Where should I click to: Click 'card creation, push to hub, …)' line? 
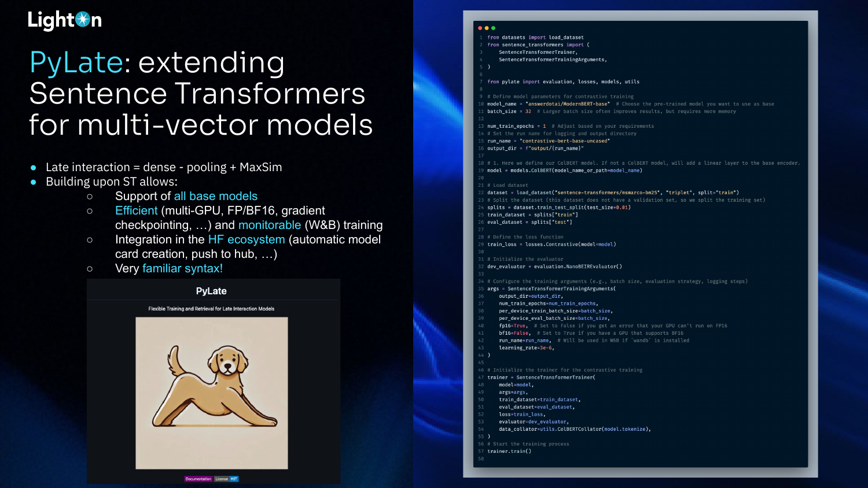click(196, 254)
